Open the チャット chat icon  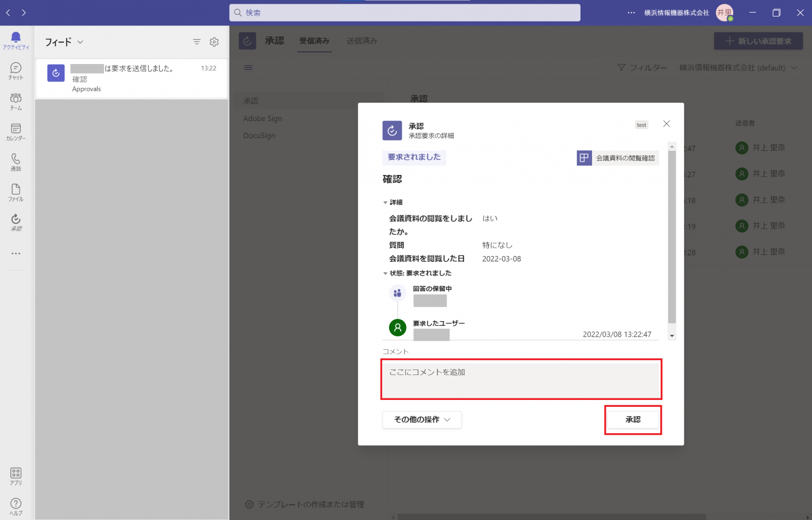click(x=15, y=69)
